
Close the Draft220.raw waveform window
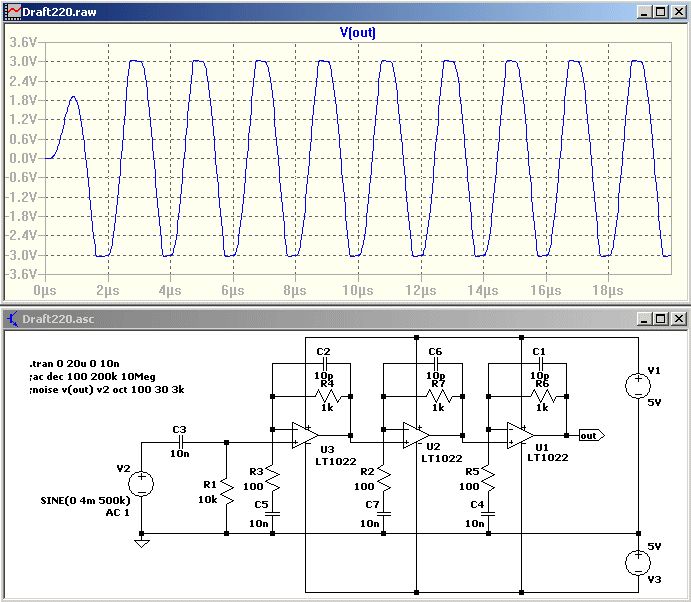click(676, 11)
